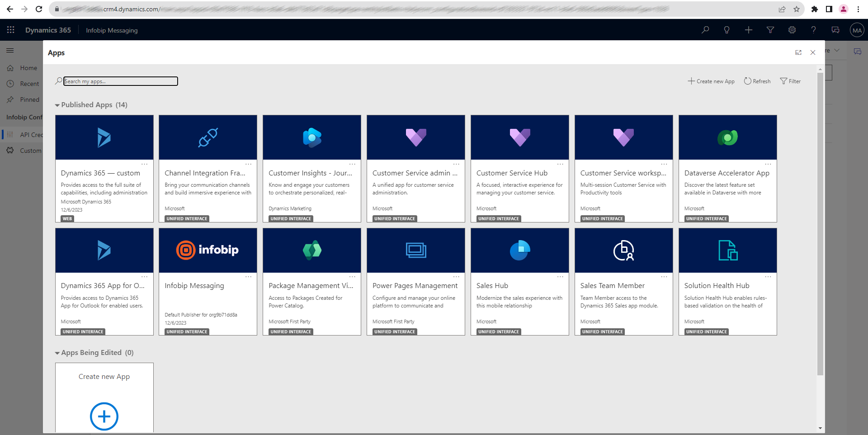Collapse the Apps Being Edited section
Image resolution: width=868 pixels, height=435 pixels.
click(x=57, y=353)
